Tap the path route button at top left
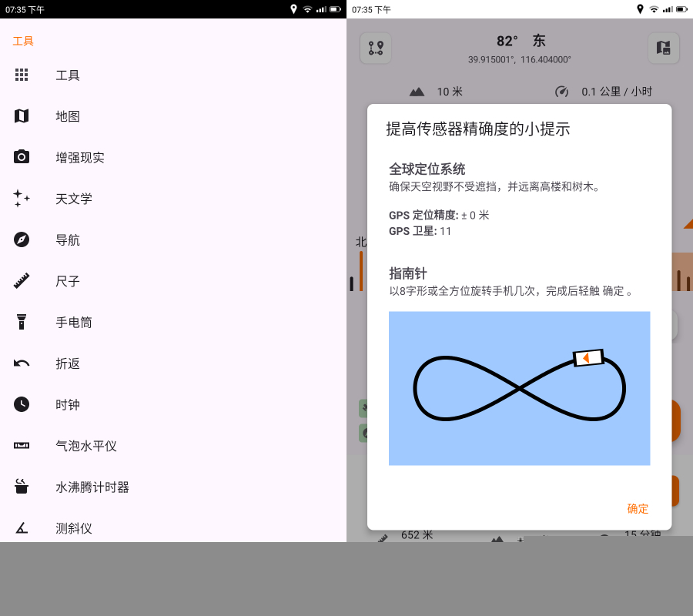 coord(376,48)
